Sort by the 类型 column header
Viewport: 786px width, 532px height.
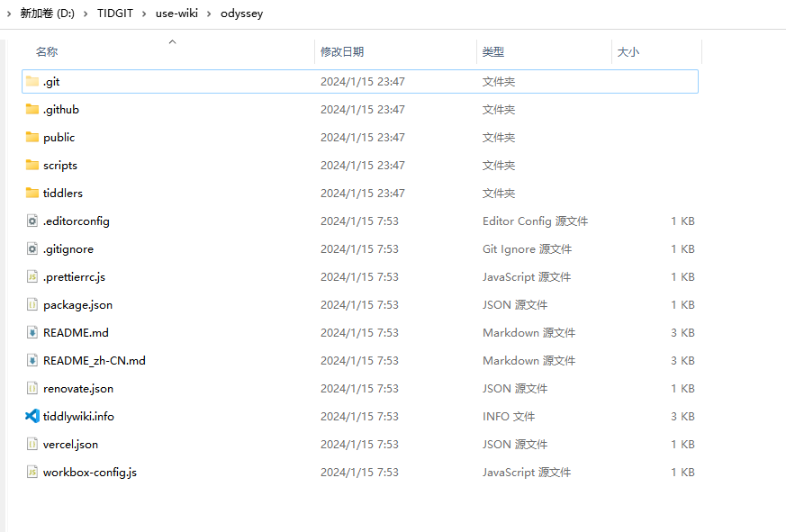[x=493, y=51]
